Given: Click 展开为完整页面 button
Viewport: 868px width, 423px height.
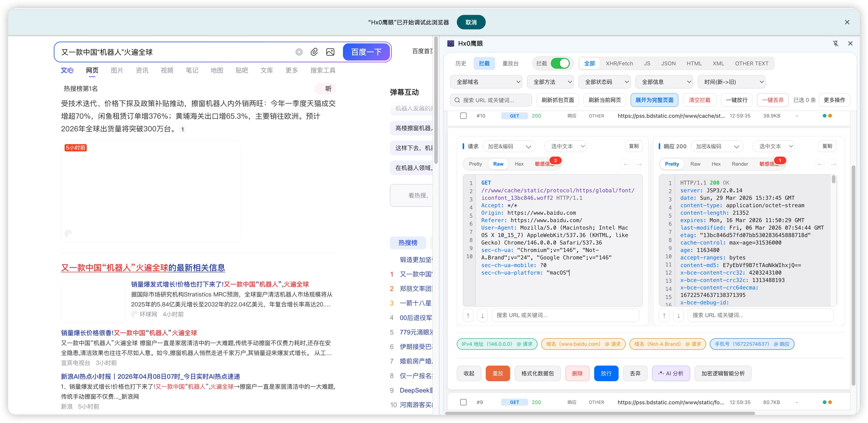Looking at the screenshot, I should click(x=654, y=100).
